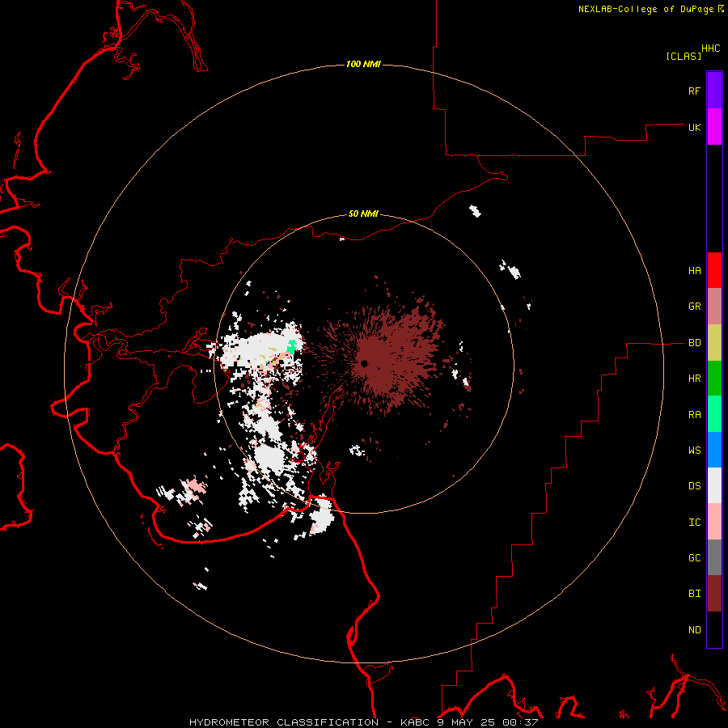The image size is (728, 728).
Task: Click the RA legend label
Action: point(694,415)
